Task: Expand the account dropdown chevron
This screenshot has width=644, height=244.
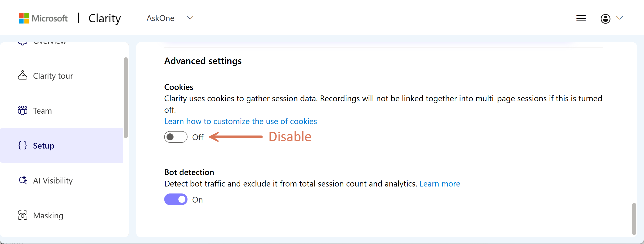Action: click(620, 18)
